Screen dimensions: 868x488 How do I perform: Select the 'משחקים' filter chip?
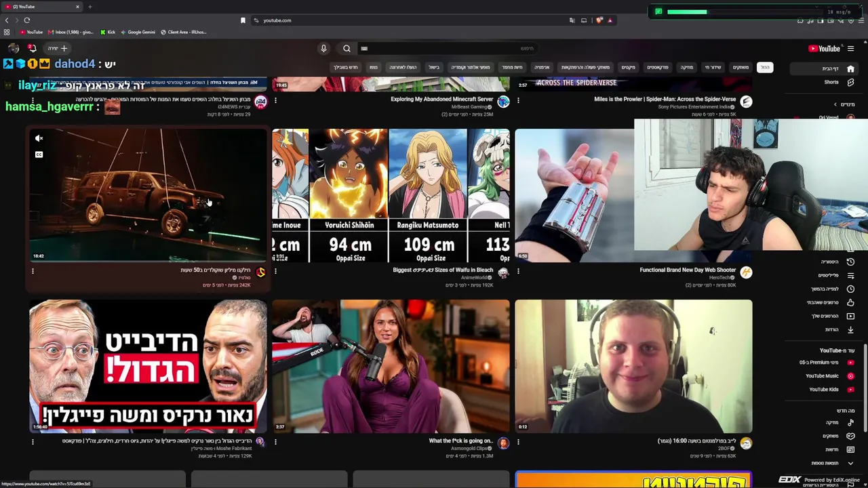point(741,67)
